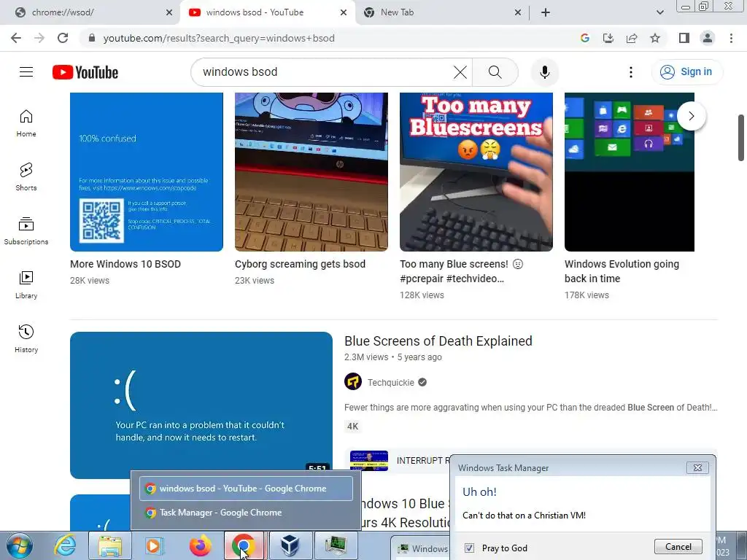Click the site lock icon in address bar
Image resolution: width=747 pixels, height=560 pixels.
(x=92, y=38)
